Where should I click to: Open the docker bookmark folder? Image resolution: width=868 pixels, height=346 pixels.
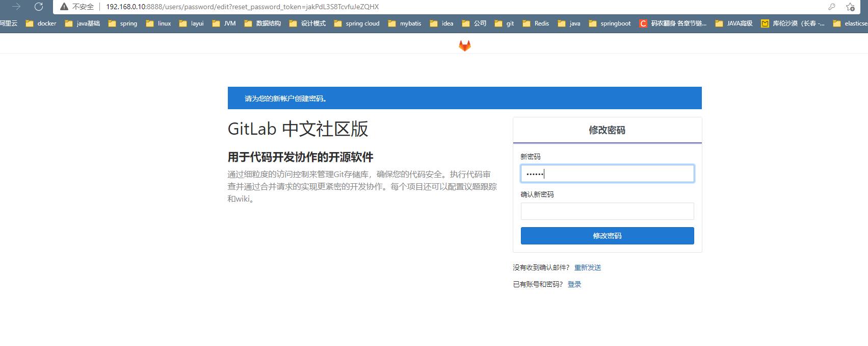(41, 23)
